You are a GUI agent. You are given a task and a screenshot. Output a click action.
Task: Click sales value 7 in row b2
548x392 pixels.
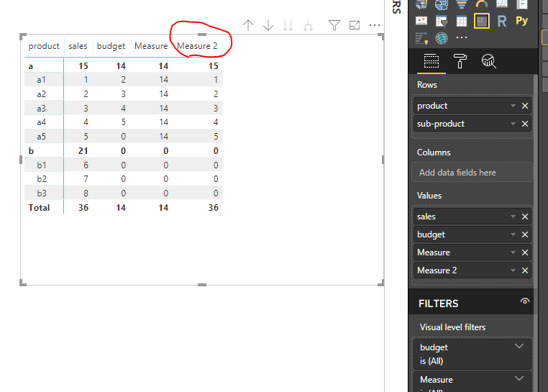86,179
